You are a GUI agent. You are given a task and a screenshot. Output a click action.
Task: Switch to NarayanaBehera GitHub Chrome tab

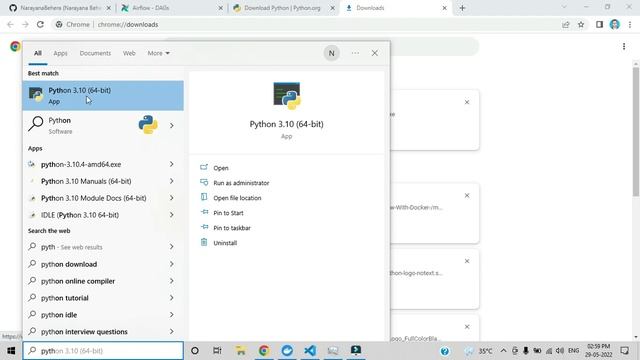(61, 8)
